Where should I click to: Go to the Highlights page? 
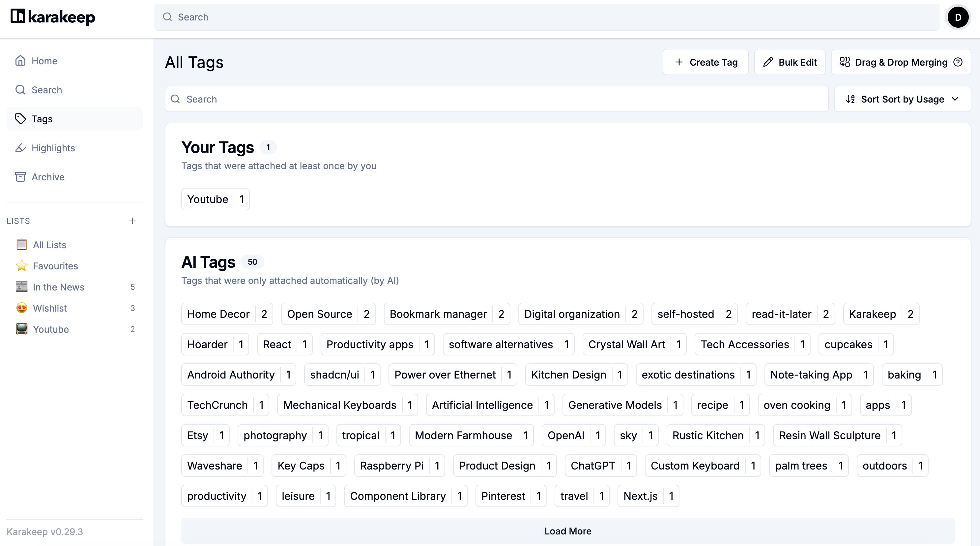(53, 148)
